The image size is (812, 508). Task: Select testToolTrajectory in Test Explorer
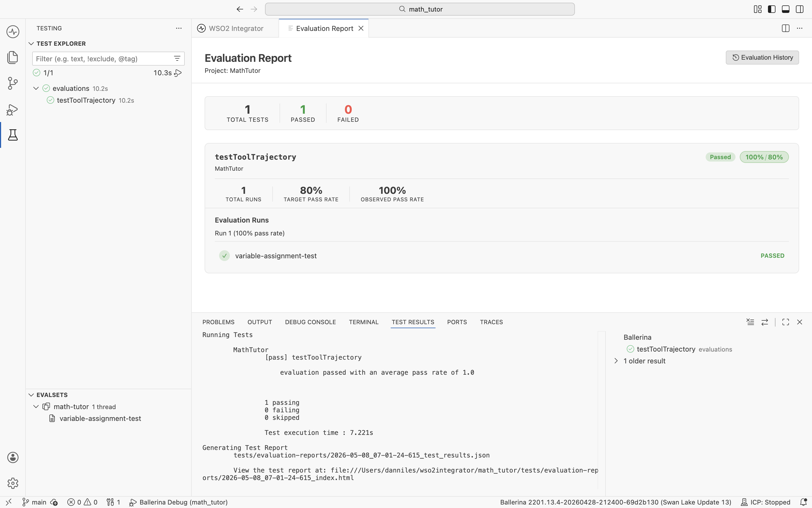click(86, 100)
